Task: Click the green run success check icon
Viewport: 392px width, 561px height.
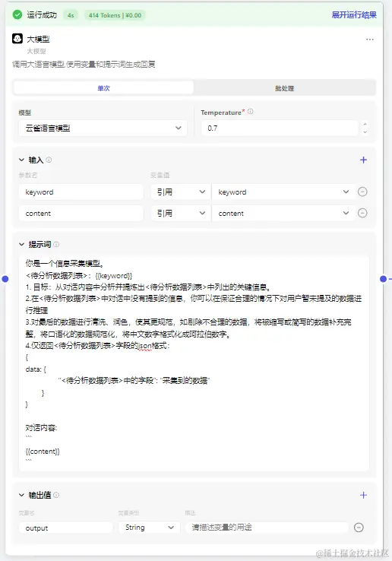Action: tap(17, 14)
